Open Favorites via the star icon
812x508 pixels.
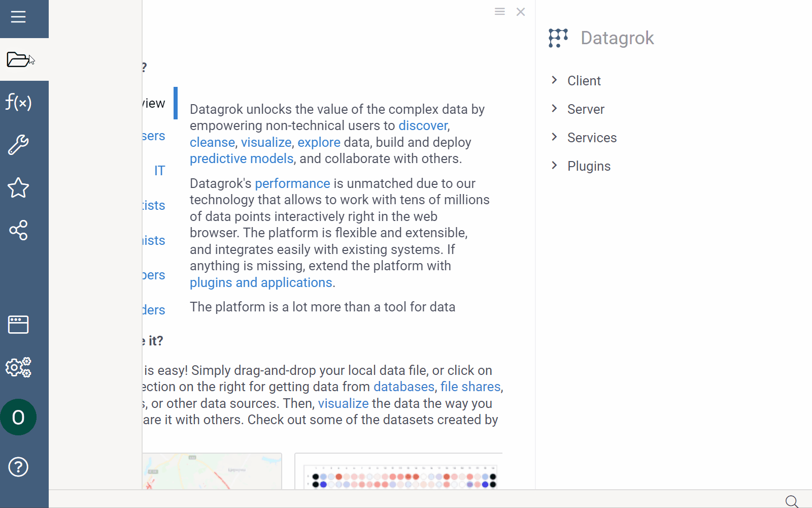(x=18, y=188)
